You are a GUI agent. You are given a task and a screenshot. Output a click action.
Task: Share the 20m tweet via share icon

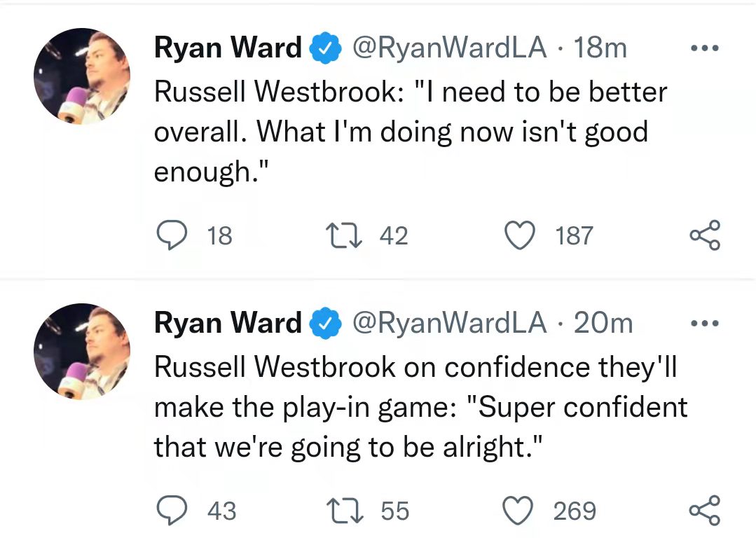tap(705, 510)
